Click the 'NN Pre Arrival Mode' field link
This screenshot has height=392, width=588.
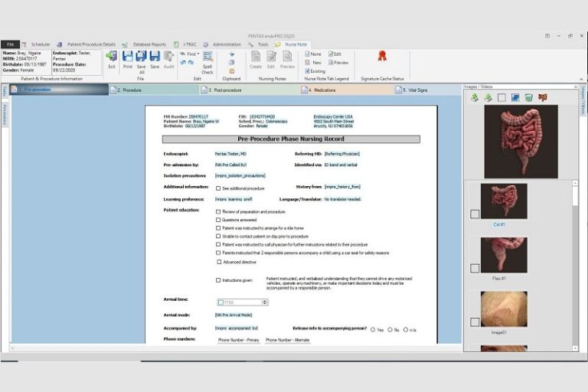click(234, 315)
